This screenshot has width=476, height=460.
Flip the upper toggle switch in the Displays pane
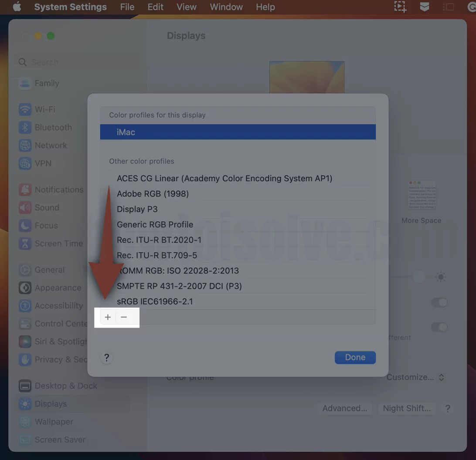click(440, 302)
